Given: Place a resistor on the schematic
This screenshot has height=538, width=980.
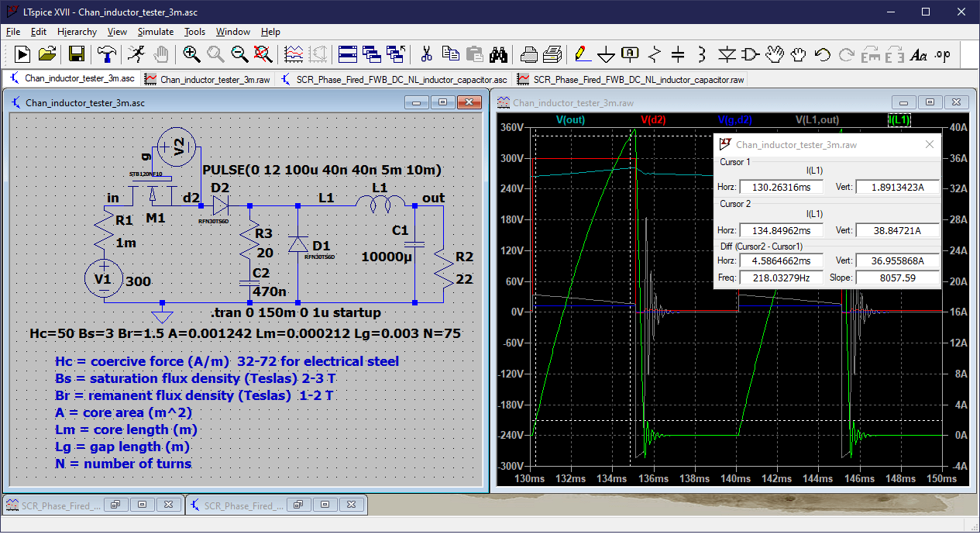Looking at the screenshot, I should point(653,55).
